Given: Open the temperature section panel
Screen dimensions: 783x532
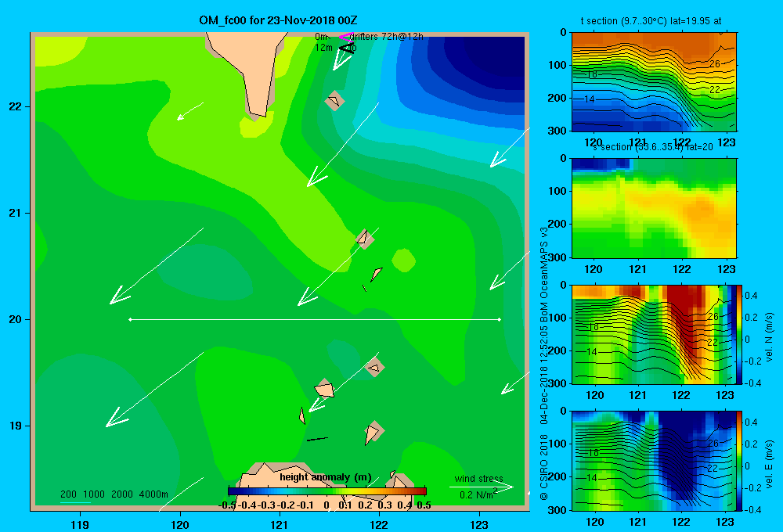Looking at the screenshot, I should [654, 82].
